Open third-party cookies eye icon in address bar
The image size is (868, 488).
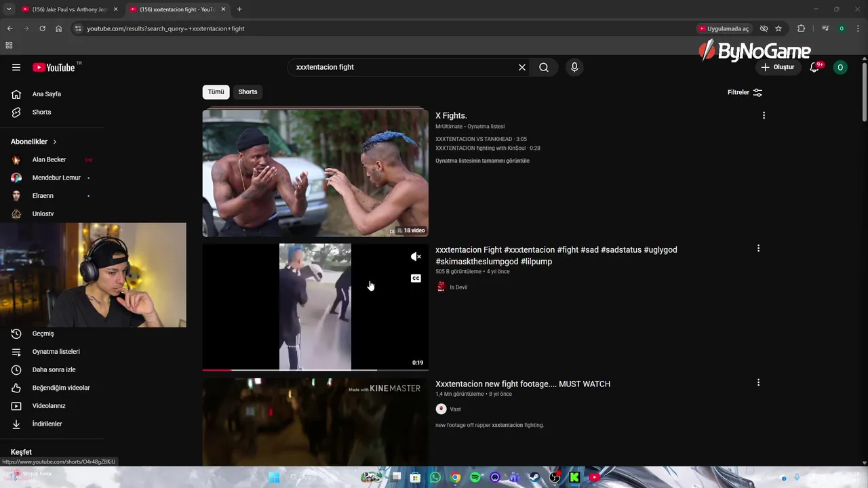click(764, 28)
